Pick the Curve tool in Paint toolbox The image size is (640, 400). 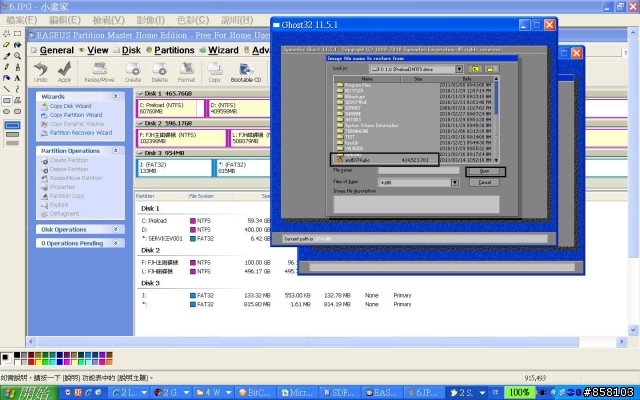coord(18,89)
